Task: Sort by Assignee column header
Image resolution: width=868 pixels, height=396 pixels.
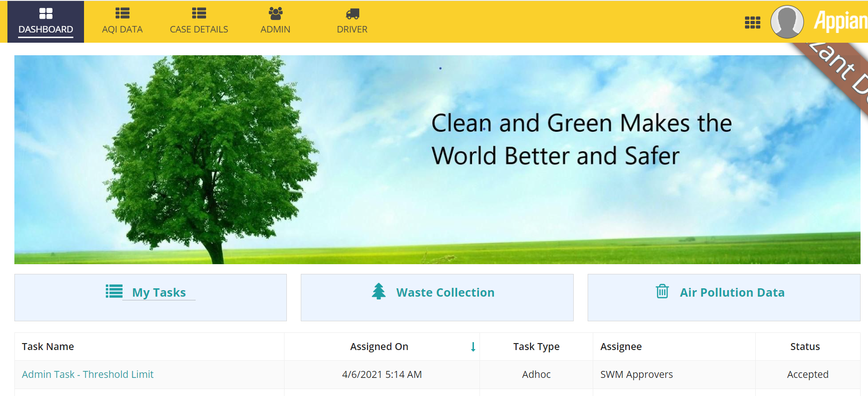Action: 621,347
